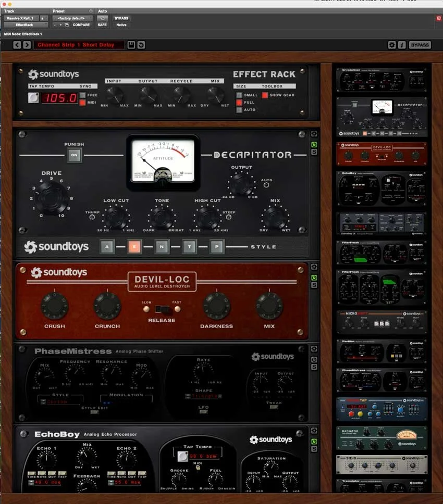Toggle Decapitator Punish ON switch
This screenshot has width=443, height=504.
(x=75, y=155)
